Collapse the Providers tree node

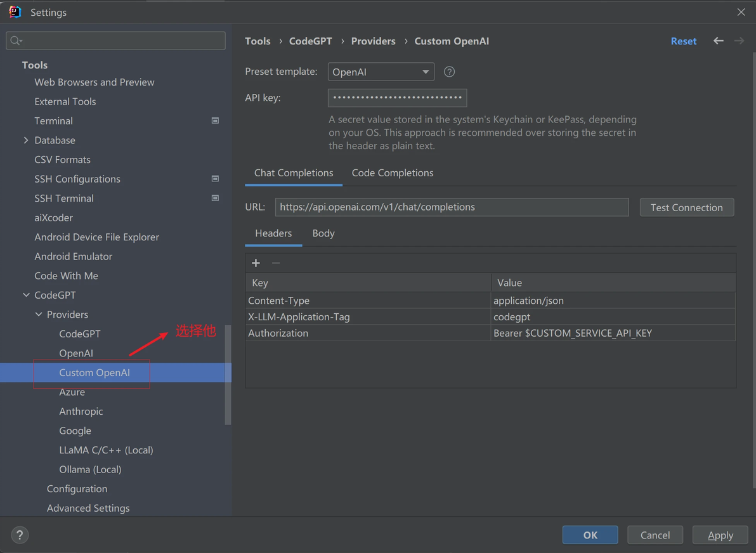pyautogui.click(x=39, y=315)
